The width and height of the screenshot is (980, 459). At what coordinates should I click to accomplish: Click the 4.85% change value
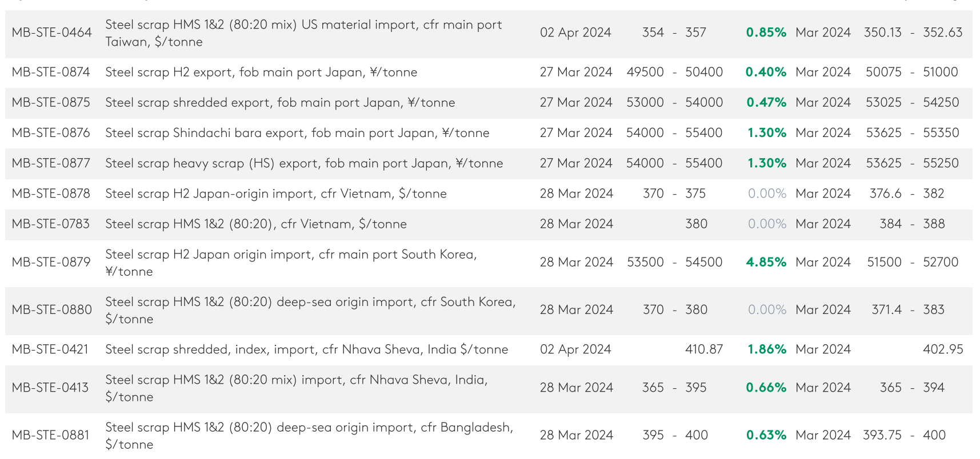[x=766, y=262]
